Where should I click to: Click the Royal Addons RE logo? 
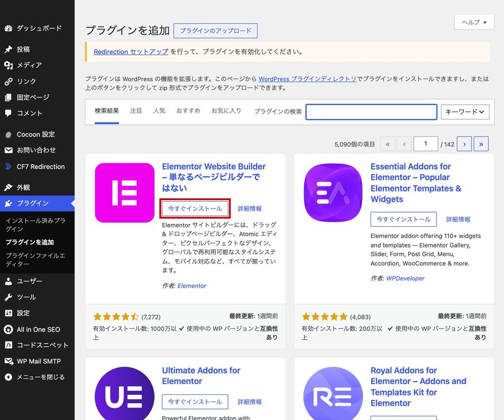point(333,393)
